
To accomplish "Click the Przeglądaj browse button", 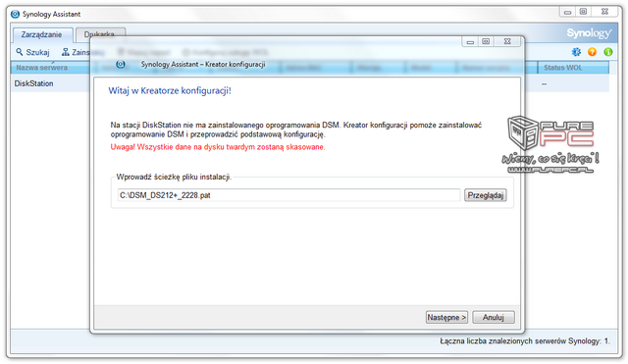I will point(486,195).
